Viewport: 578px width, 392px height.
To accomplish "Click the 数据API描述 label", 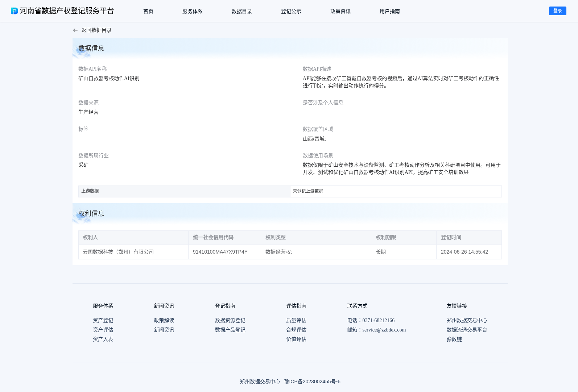I will point(317,69).
